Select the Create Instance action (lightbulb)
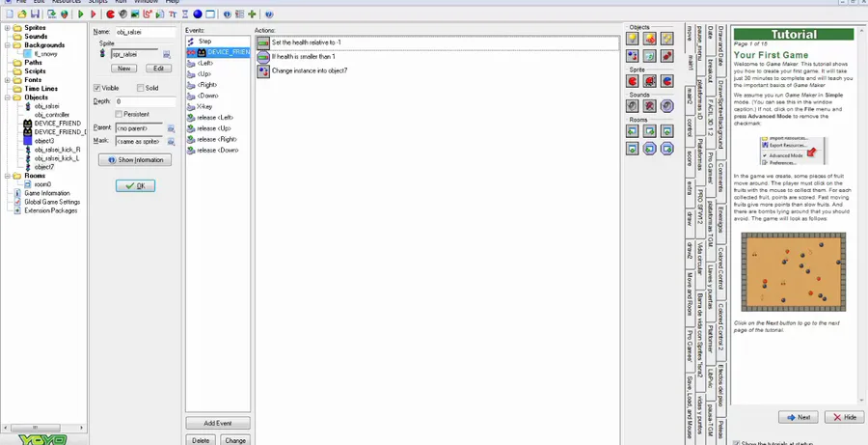 tap(632, 39)
